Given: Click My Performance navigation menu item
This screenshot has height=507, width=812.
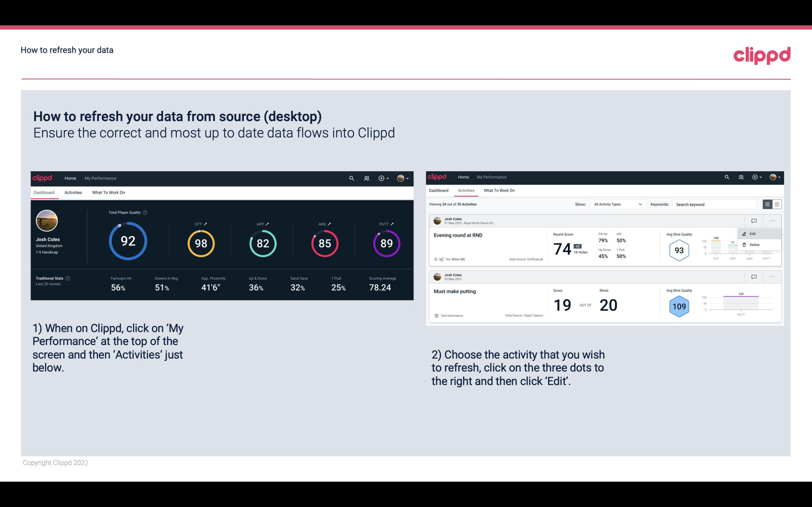Looking at the screenshot, I should (x=100, y=177).
